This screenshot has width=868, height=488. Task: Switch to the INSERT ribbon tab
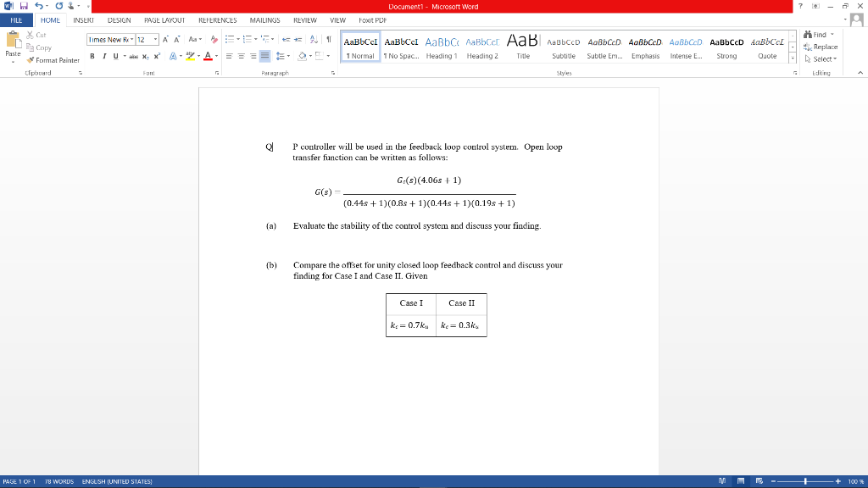click(82, 20)
